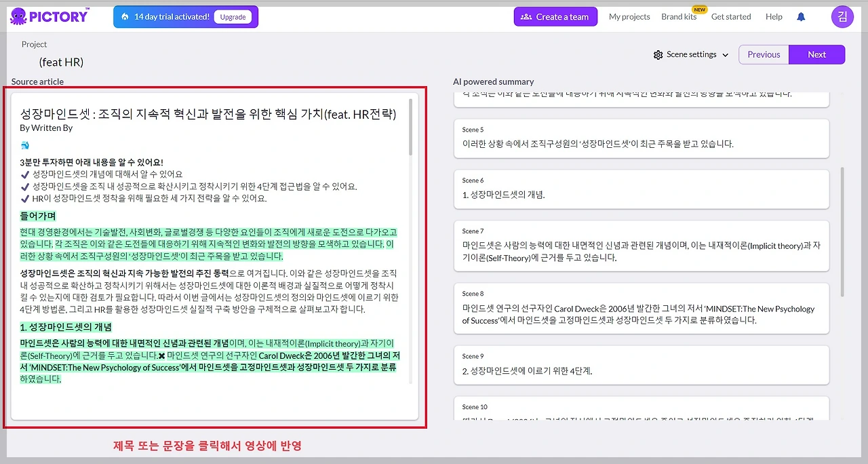The image size is (868, 464).
Task: Click the 'AI powered summary' label
Action: tap(494, 81)
